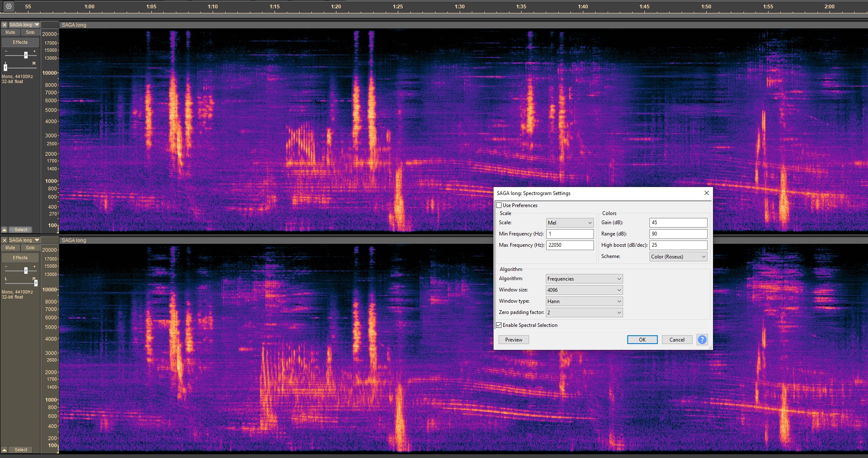This screenshot has height=458, width=868.
Task: Collapse the upper track with the arrow icon
Action: [4, 230]
